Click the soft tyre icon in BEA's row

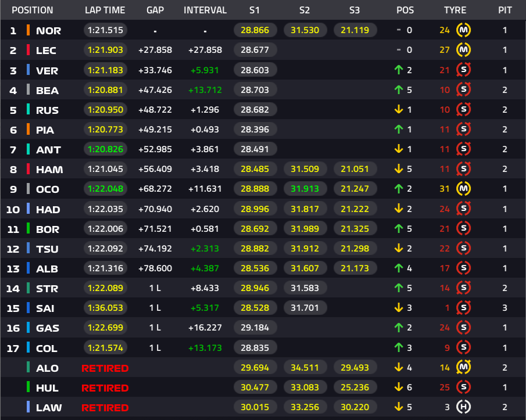463,89
